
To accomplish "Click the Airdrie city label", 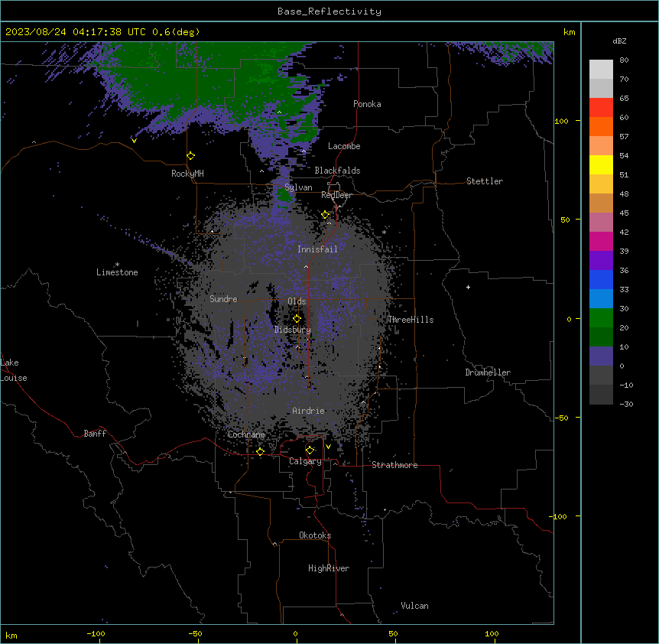I will [309, 411].
